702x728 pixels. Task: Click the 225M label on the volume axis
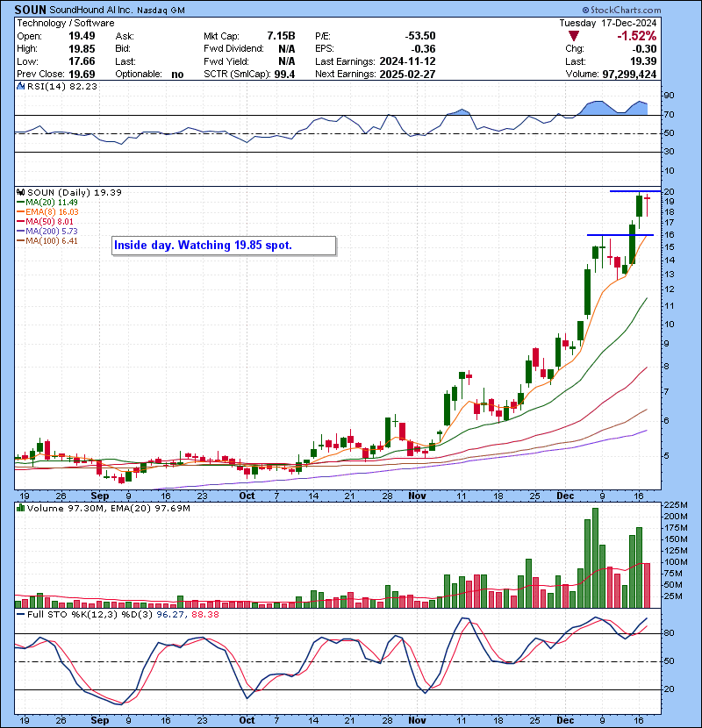pyautogui.click(x=676, y=504)
